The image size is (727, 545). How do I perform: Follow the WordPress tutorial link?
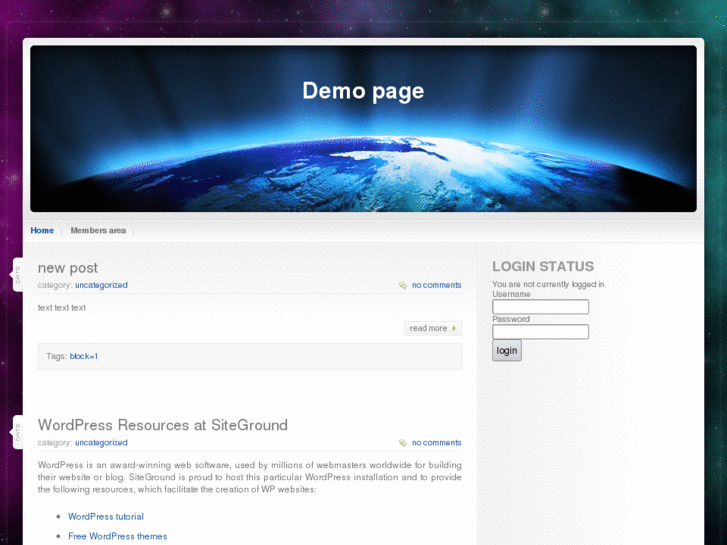106,517
